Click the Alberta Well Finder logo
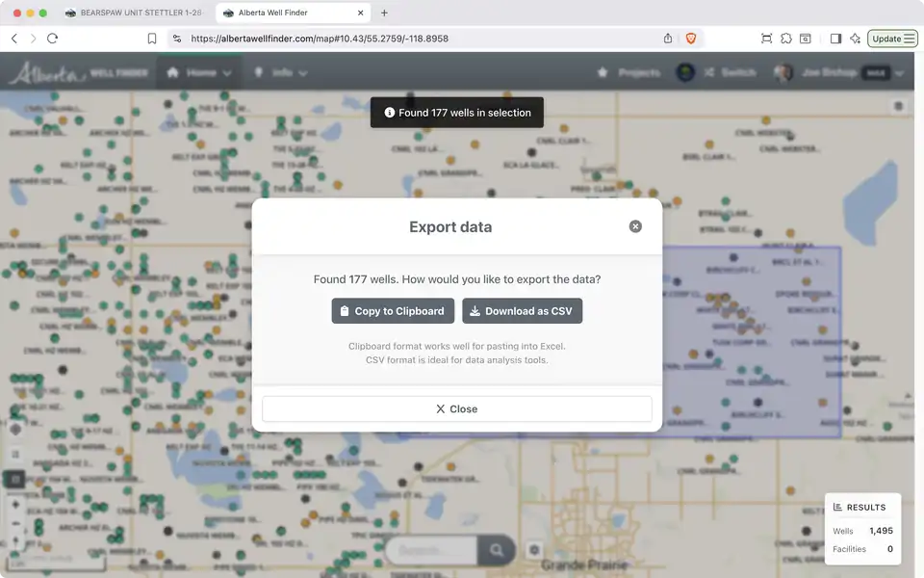The width and height of the screenshot is (924, 578). coord(78,73)
